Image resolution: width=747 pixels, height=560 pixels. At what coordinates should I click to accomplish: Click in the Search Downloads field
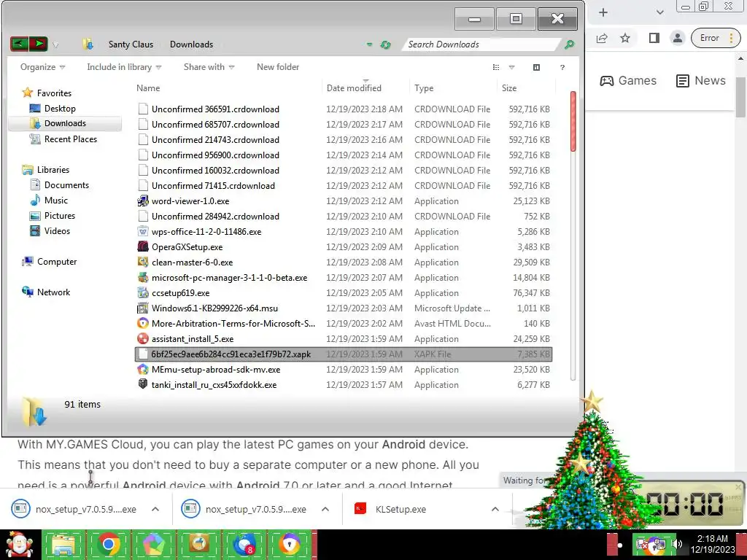(481, 44)
